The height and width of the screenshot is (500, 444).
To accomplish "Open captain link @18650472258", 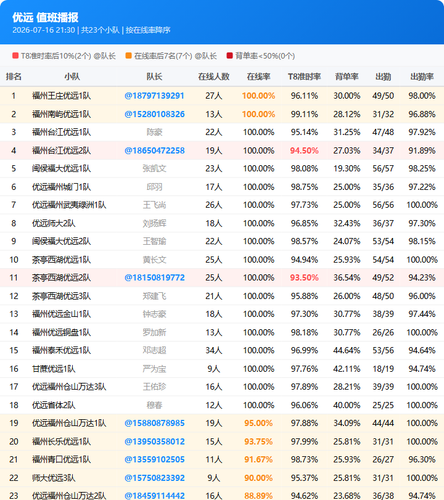I will (154, 151).
